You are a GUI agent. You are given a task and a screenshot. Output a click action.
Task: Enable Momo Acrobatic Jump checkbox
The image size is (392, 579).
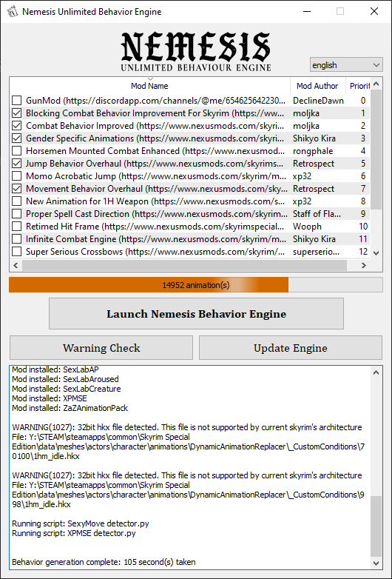point(16,175)
